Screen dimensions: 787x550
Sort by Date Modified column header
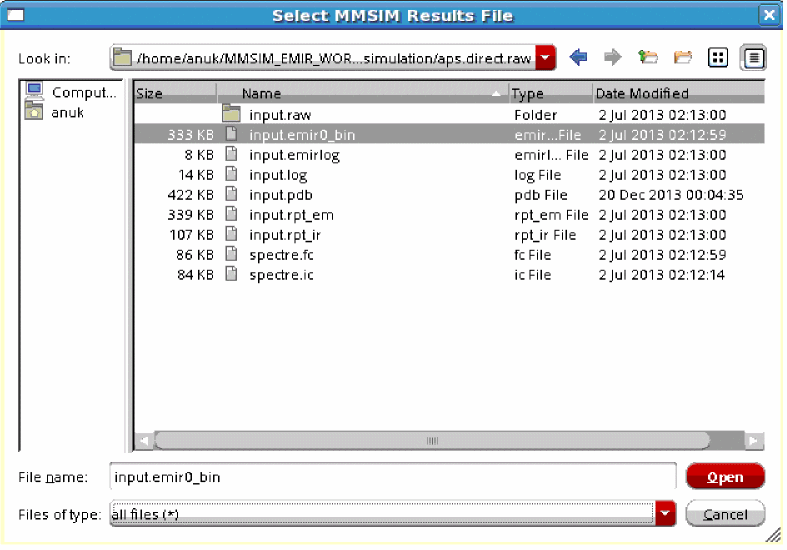pos(679,93)
